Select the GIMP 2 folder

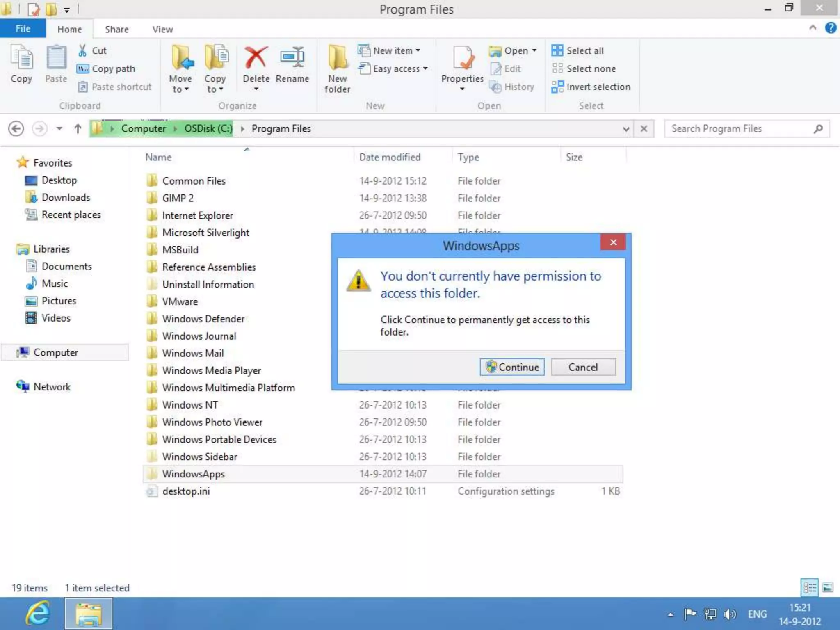(x=178, y=198)
